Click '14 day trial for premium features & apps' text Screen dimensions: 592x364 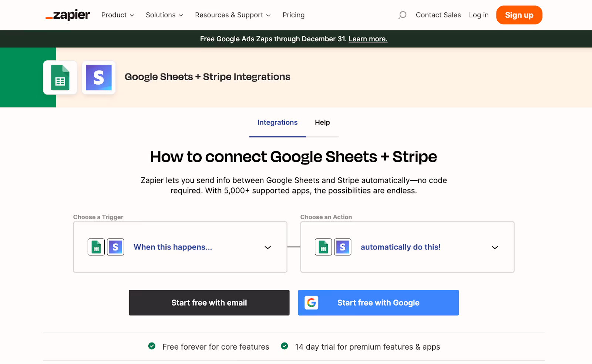coord(367,347)
